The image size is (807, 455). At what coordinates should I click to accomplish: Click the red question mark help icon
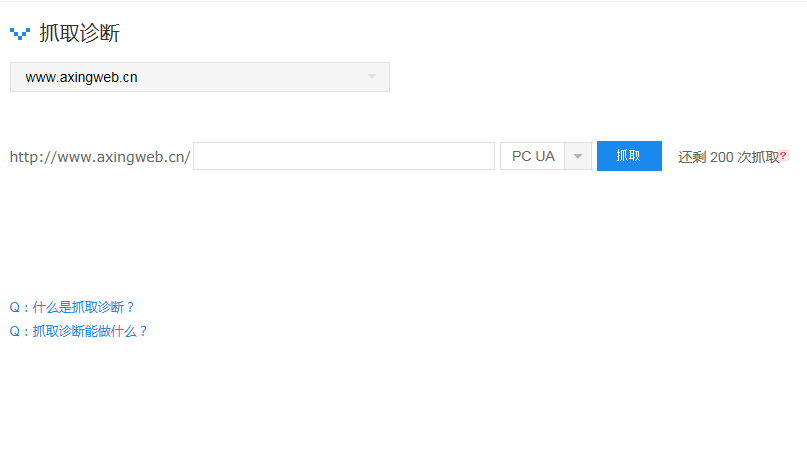click(783, 155)
